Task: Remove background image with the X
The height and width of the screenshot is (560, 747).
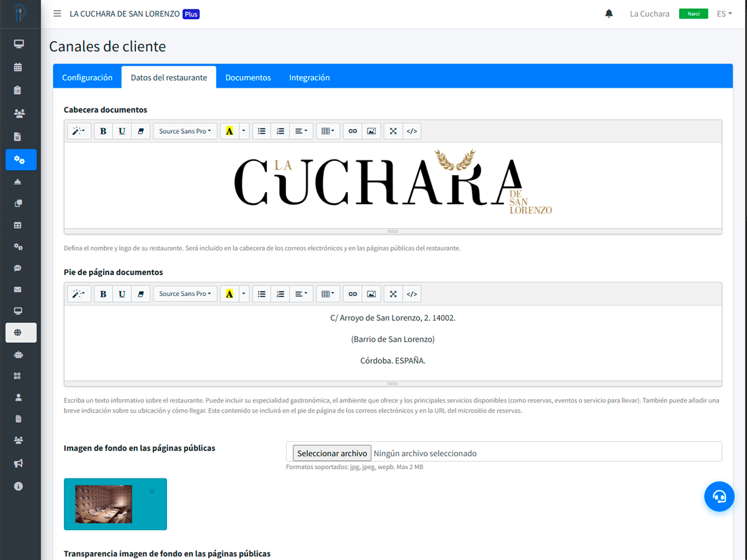Action: 152,491
